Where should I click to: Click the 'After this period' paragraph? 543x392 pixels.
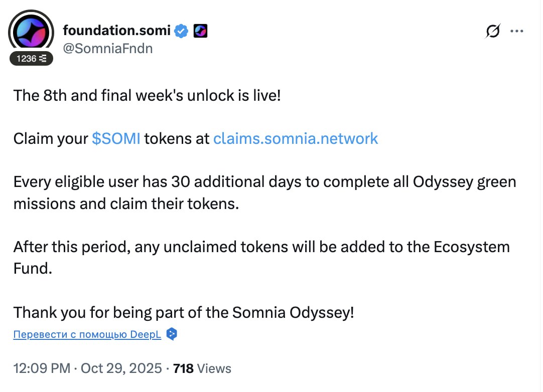pos(261,257)
